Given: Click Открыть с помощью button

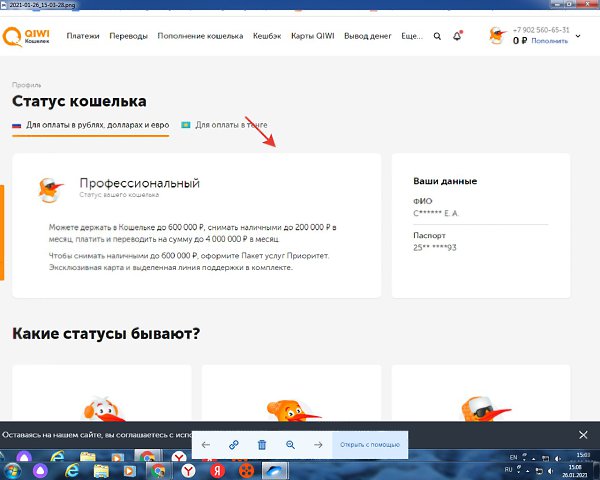Looking at the screenshot, I should pyautogui.click(x=371, y=444).
